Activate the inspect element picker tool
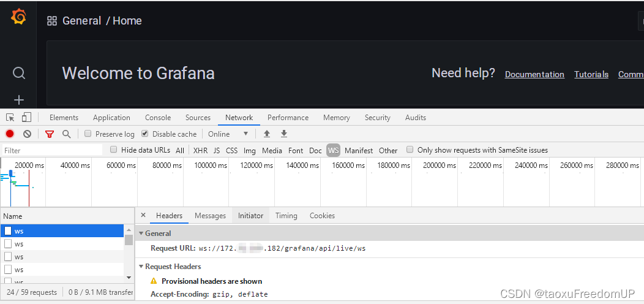This screenshot has height=304, width=644. (10, 118)
